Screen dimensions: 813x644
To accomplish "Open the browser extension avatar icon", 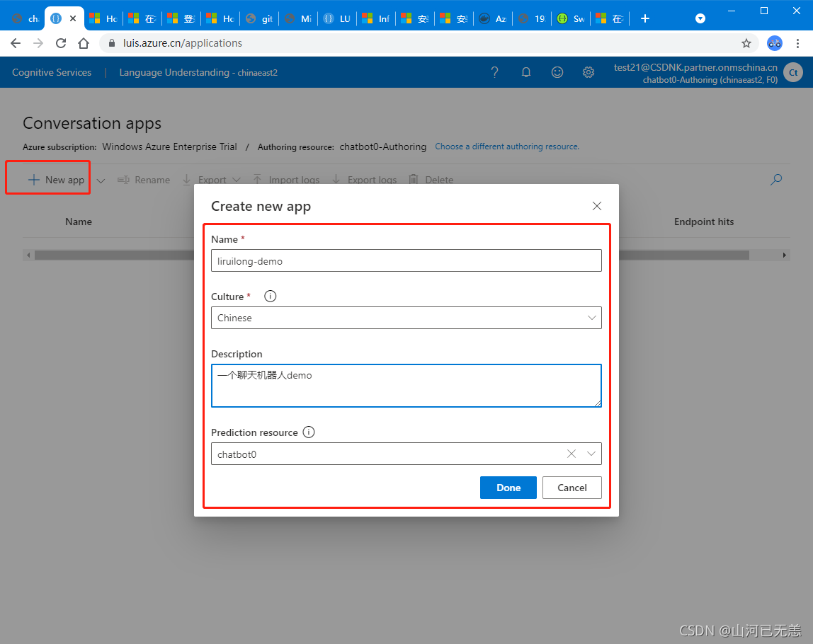I will [x=775, y=43].
